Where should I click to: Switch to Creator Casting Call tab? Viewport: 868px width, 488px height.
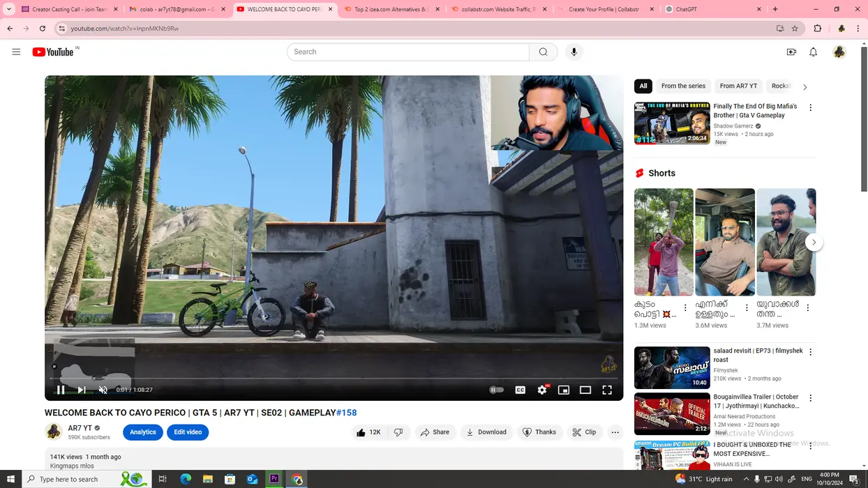tap(69, 9)
